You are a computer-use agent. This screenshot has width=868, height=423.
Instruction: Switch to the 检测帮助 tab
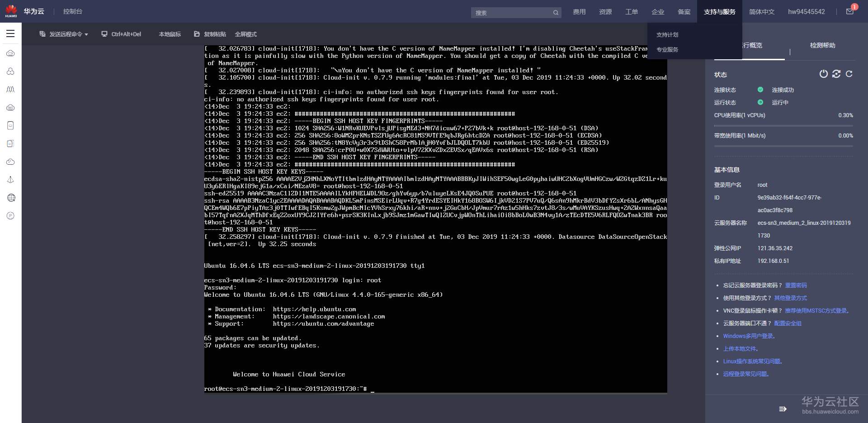[822, 45]
